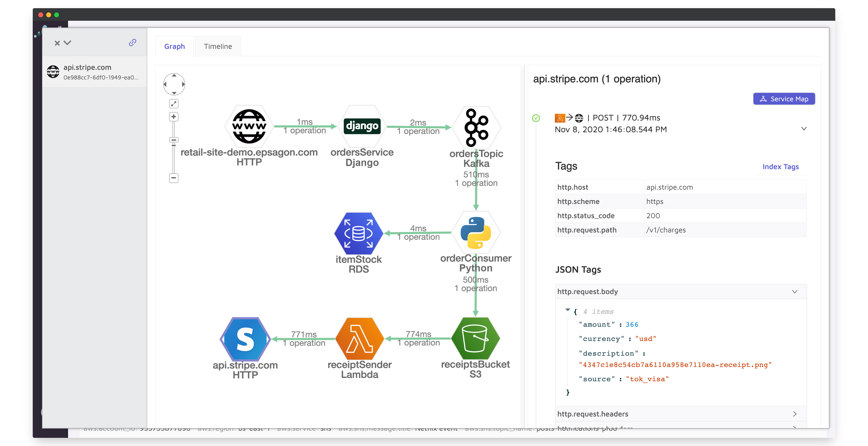Screen dimensions: 868x446
Task: Collapse the http.request.body section
Action: [795, 292]
